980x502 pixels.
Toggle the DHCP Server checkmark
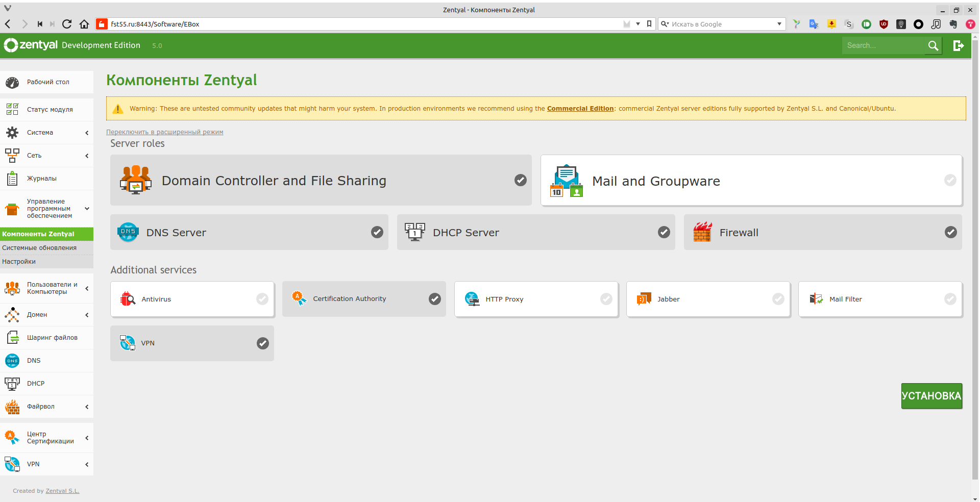click(664, 232)
